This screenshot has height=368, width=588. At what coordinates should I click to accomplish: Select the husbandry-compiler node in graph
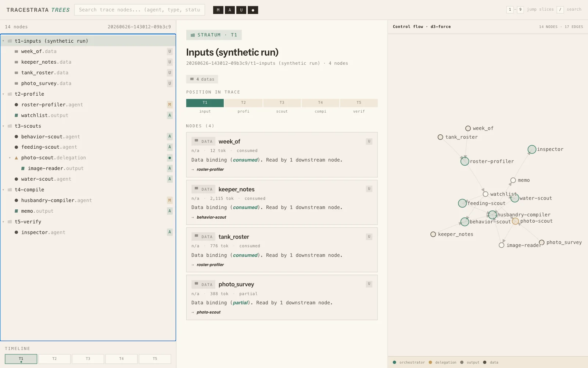[x=492, y=215]
